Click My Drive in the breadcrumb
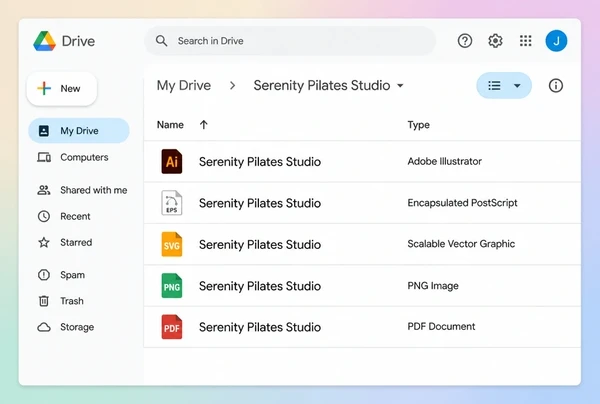Image resolution: width=600 pixels, height=404 pixels. [x=184, y=85]
